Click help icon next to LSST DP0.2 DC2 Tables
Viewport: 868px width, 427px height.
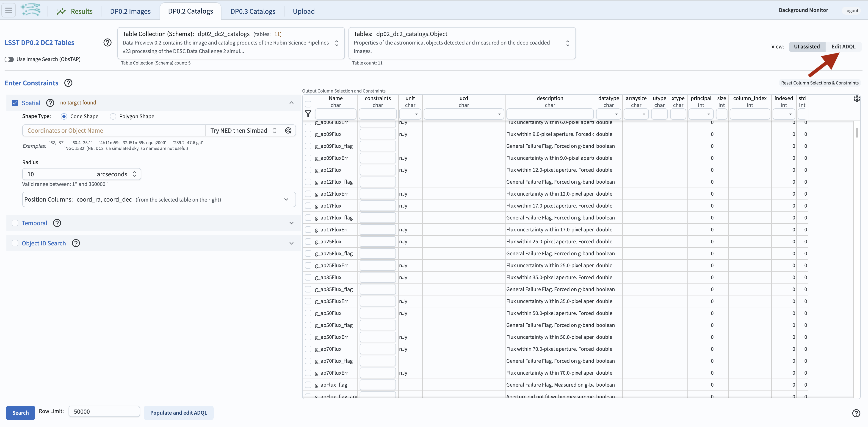[108, 42]
